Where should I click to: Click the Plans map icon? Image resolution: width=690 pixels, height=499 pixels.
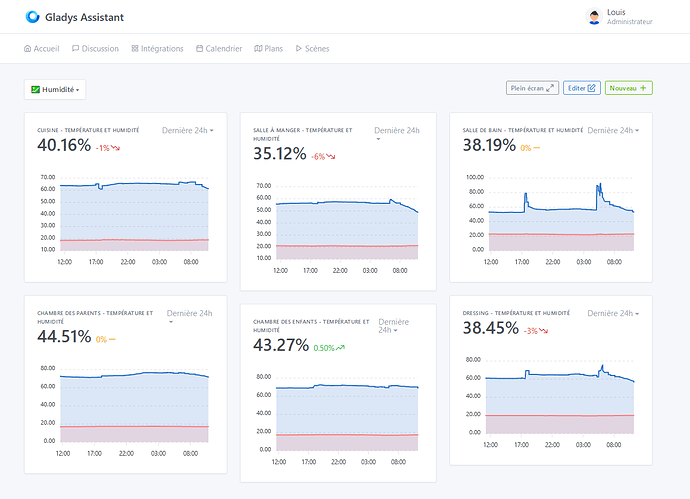click(x=258, y=48)
